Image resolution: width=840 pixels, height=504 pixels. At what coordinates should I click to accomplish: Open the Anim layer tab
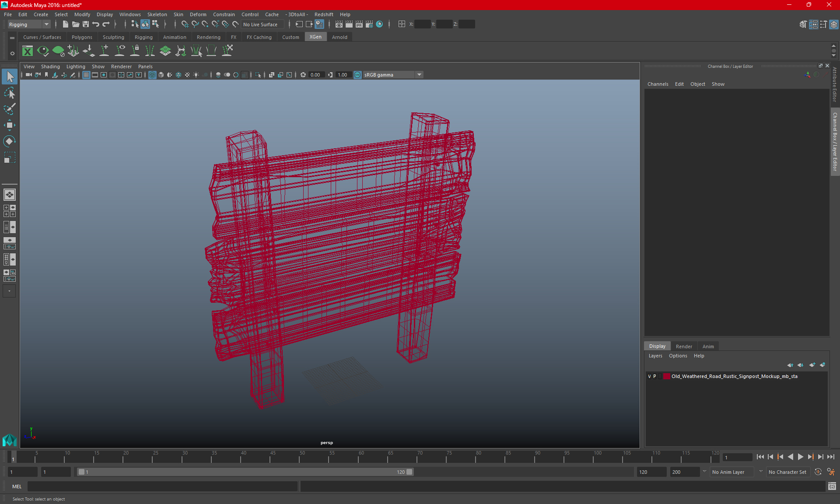tap(708, 346)
